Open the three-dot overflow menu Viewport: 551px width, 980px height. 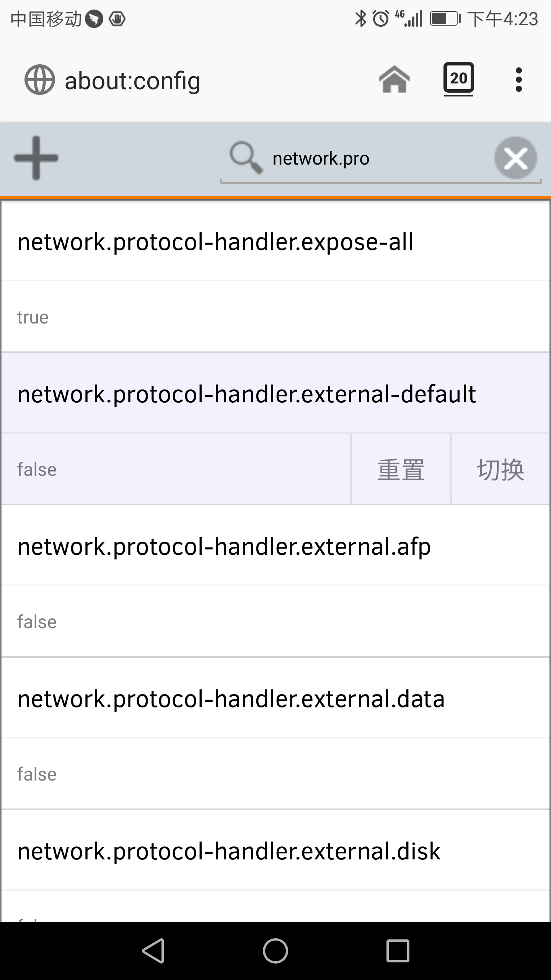pyautogui.click(x=518, y=80)
